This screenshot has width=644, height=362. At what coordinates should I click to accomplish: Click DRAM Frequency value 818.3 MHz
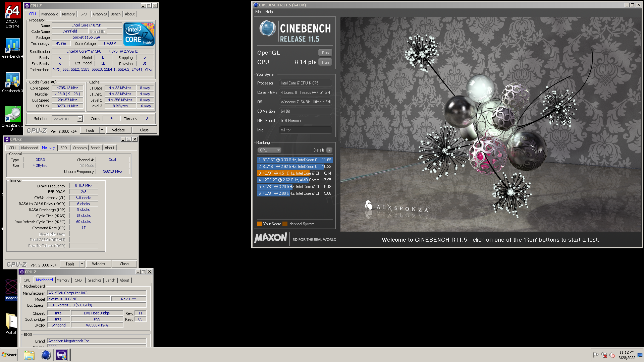pyautogui.click(x=84, y=186)
